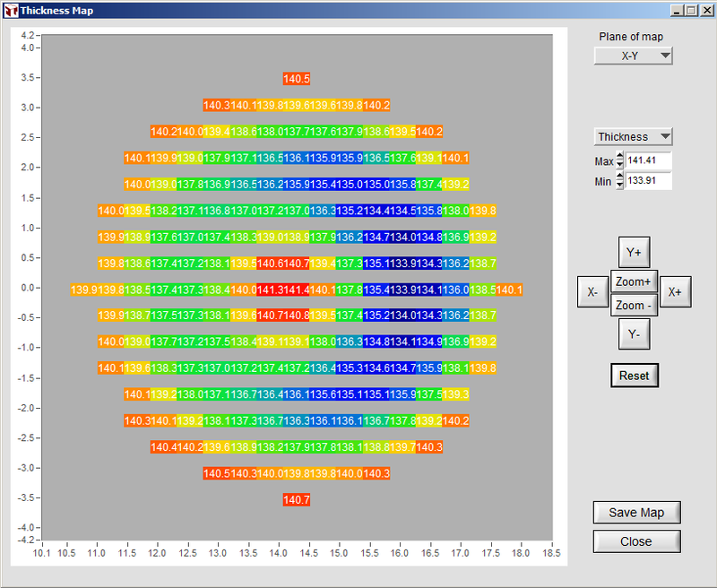Pick the 135.3 map cell
Screen dimensions: 717x588
350,368
